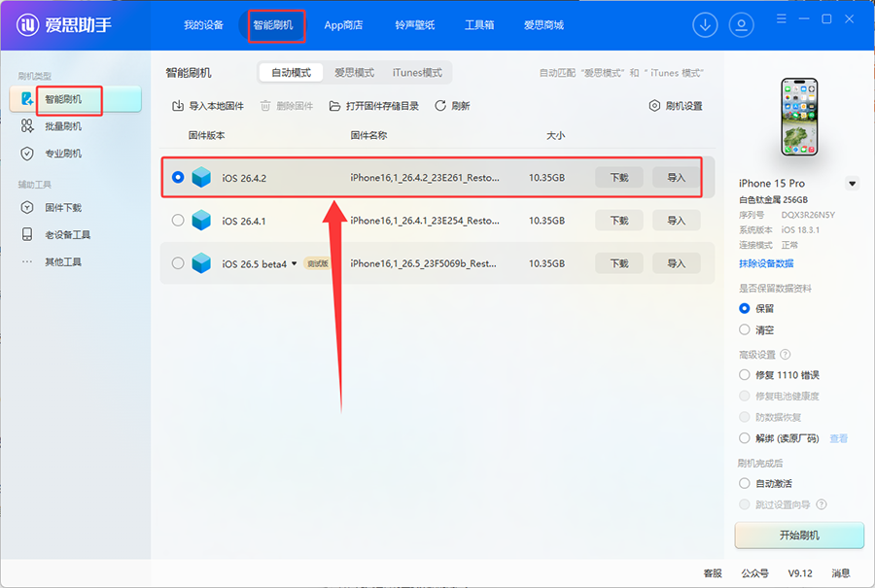This screenshot has height=588, width=875.
Task: Click the 刷新 refresh icon
Action: pos(440,106)
